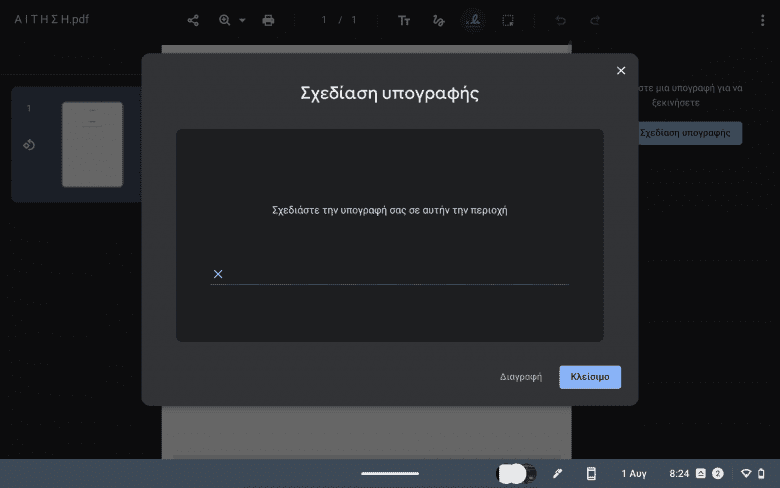
Task: Click the zoom magnifier icon
Action: 225,20
